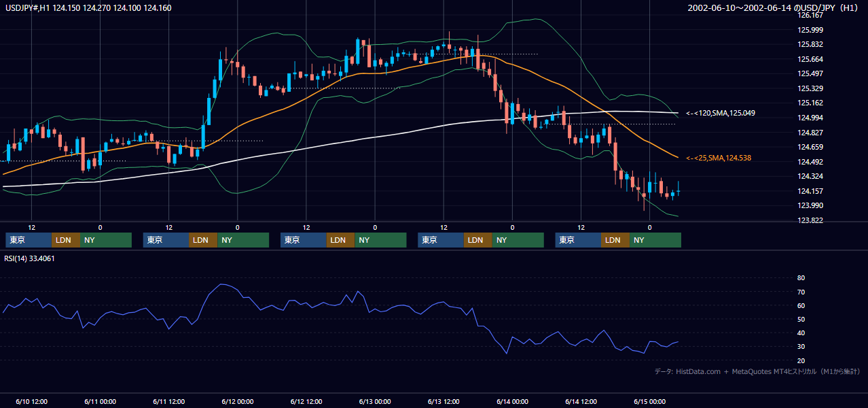Click the first day's 東京 session block
This screenshot has height=408, width=868.
pos(29,240)
